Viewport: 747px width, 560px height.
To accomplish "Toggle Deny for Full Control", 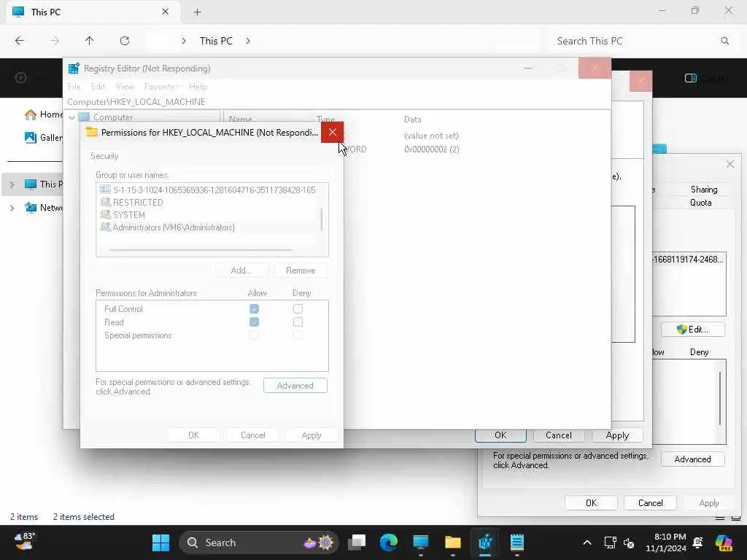I will [x=298, y=308].
